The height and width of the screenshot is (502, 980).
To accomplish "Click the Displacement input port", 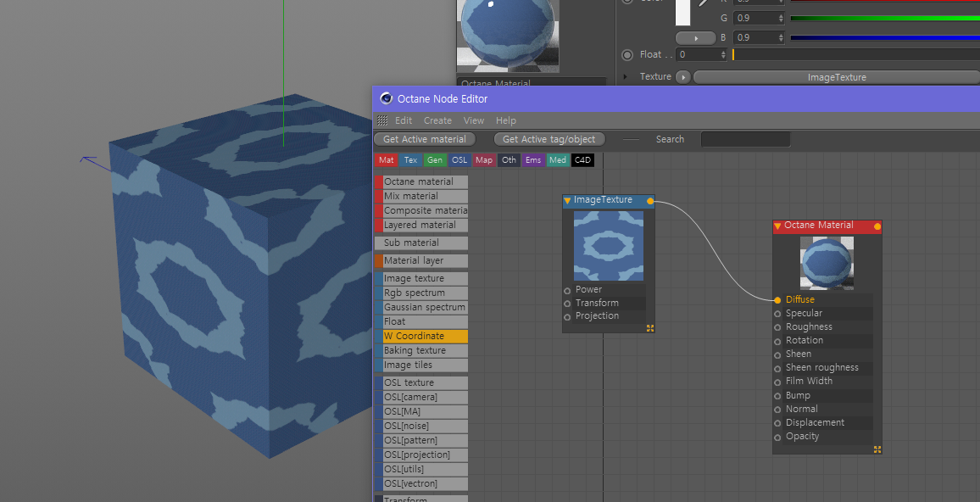I will (777, 423).
